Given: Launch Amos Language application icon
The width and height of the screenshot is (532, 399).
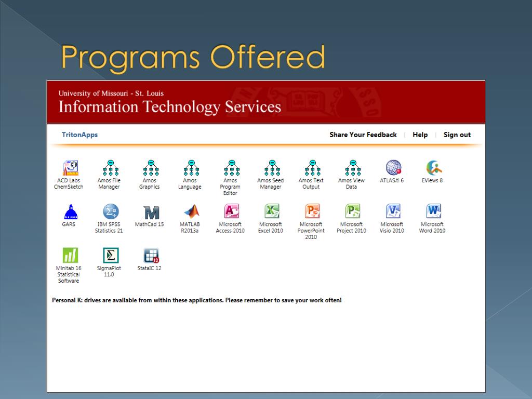Looking at the screenshot, I should [x=191, y=168].
